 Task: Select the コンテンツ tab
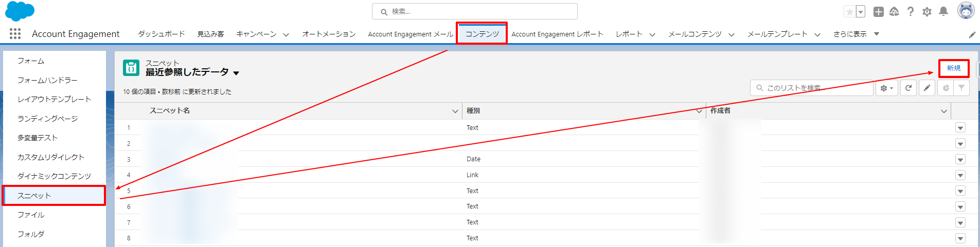(482, 34)
